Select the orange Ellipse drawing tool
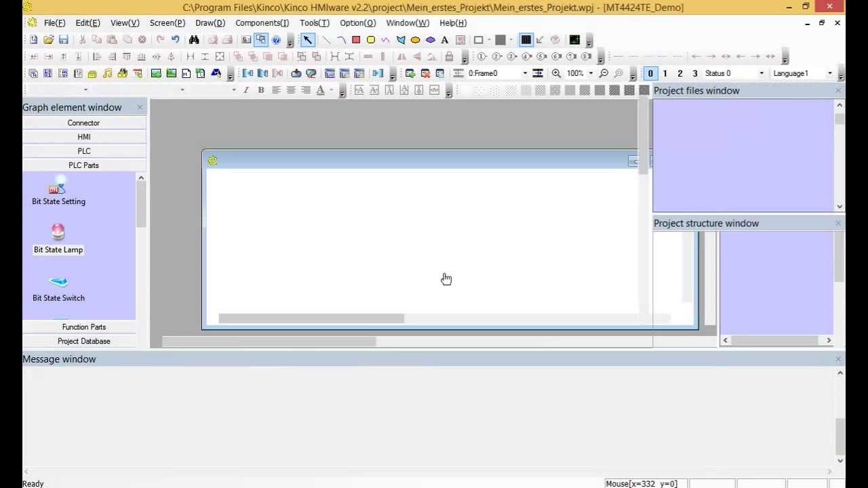The height and width of the screenshot is (488, 868). pos(416,40)
